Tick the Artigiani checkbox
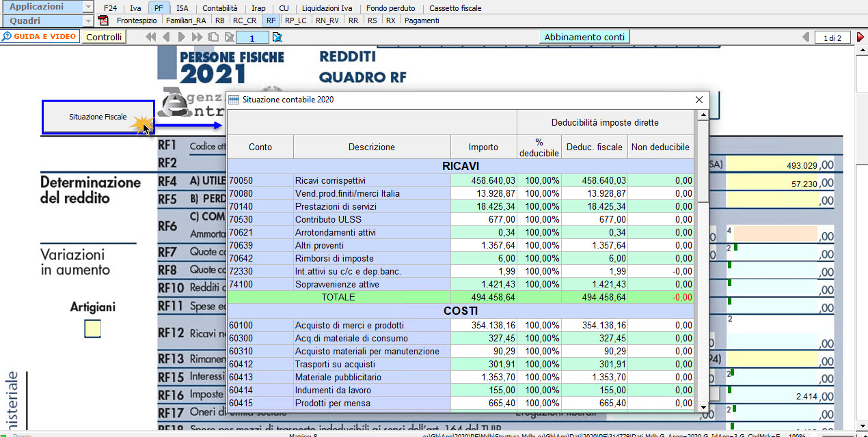Image resolution: width=868 pixels, height=437 pixels. [92, 329]
